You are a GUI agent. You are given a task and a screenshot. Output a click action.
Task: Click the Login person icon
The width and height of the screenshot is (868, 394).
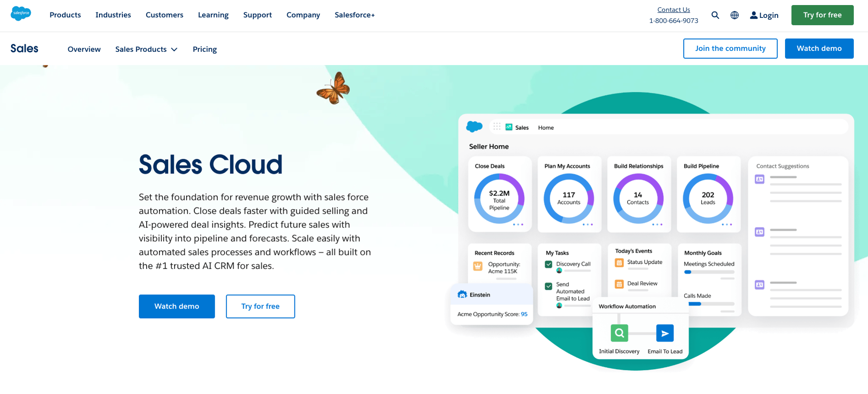754,15
